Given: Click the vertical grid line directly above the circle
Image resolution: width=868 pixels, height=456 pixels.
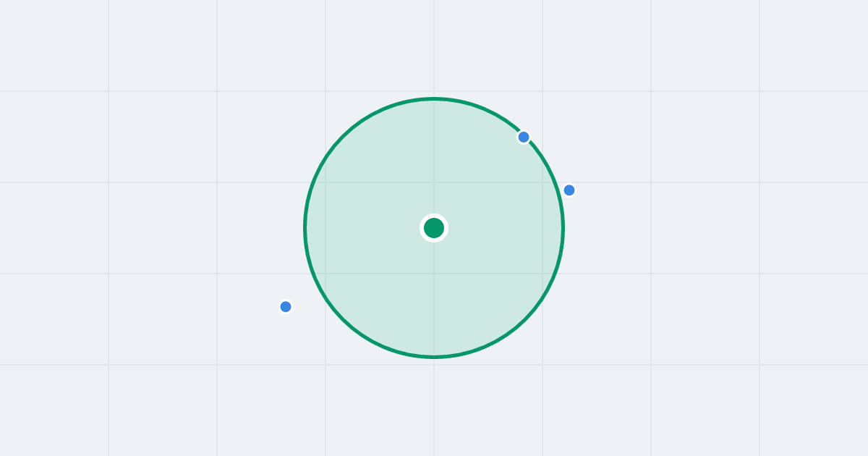Looking at the screenshot, I should (434, 48).
